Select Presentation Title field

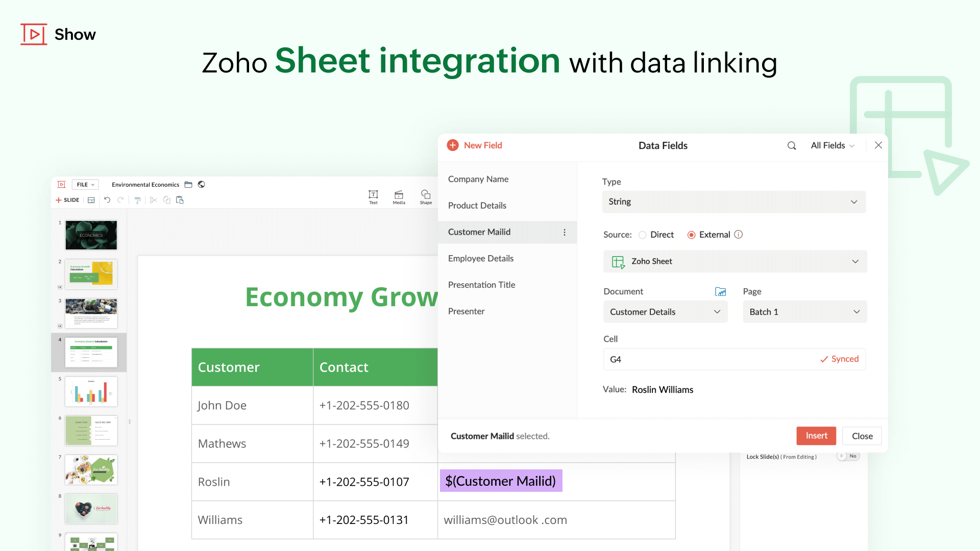tap(507, 285)
